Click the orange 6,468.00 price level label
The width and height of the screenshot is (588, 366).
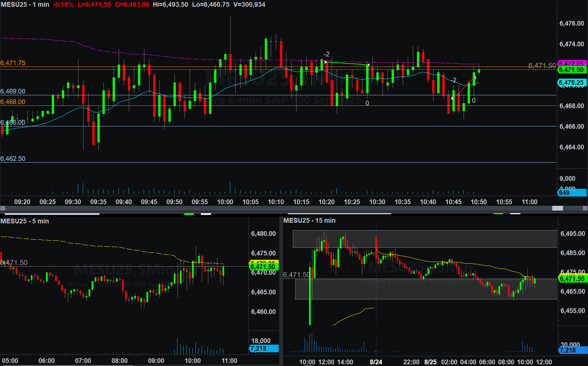(x=13, y=102)
